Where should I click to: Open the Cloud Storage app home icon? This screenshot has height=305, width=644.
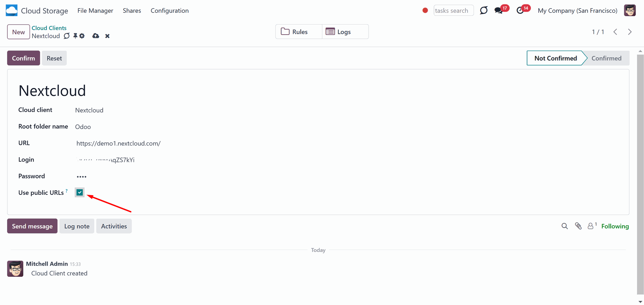(11, 10)
